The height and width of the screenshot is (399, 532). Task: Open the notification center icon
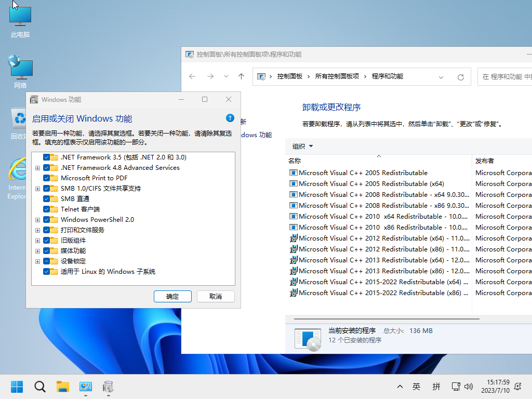click(x=518, y=387)
